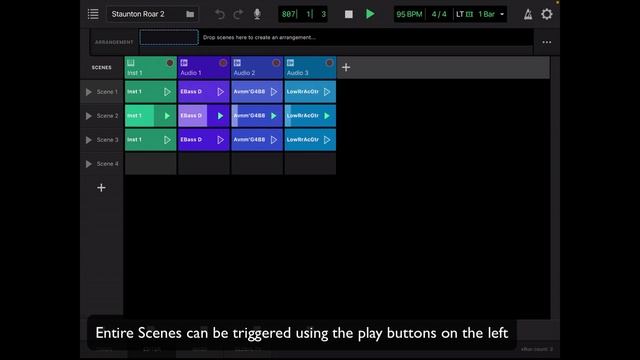Toggle playing EBass D clip in Scene 2

coord(220,116)
